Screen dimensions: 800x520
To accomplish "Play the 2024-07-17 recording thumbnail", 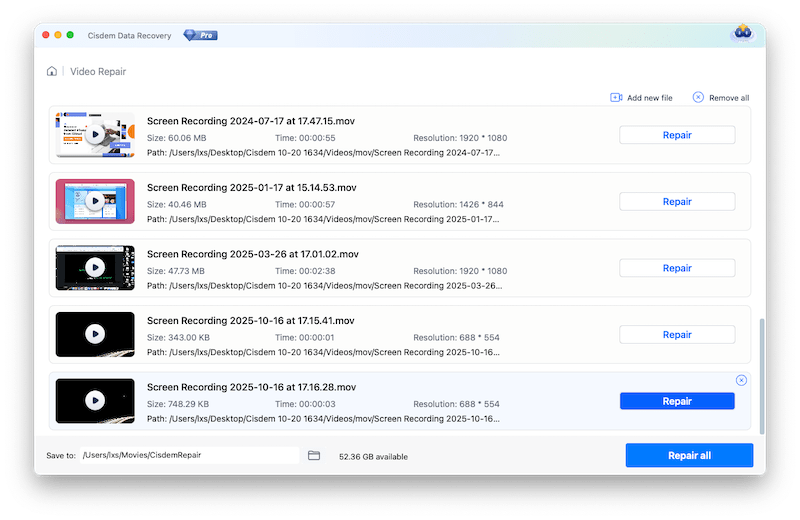I will pyautogui.click(x=95, y=135).
